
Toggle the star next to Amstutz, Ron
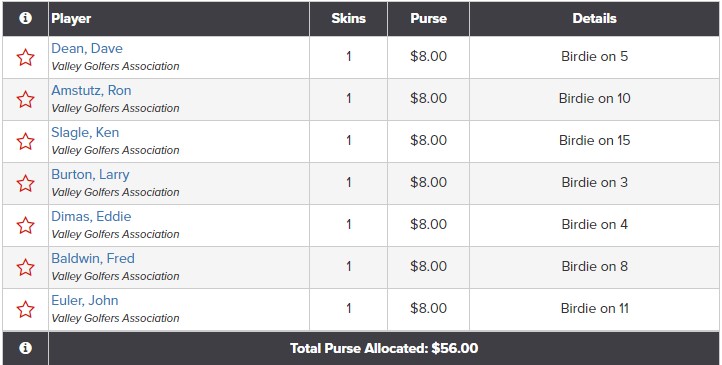(x=25, y=99)
